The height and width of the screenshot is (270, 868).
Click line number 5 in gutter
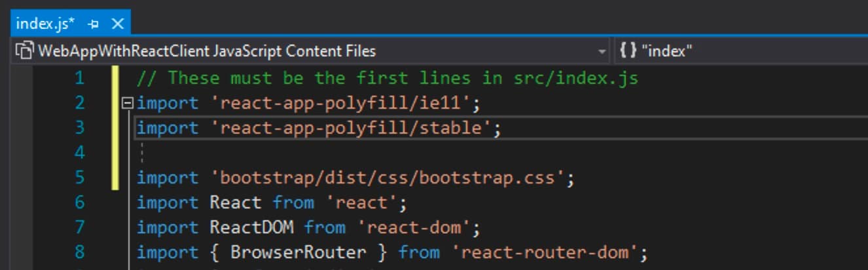click(x=79, y=178)
